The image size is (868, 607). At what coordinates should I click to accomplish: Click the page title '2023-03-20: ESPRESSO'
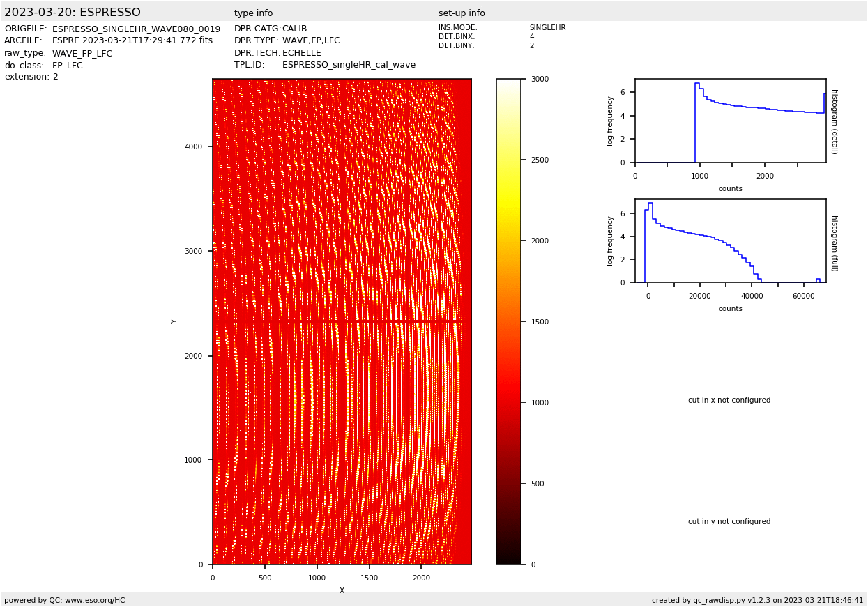[x=73, y=13]
